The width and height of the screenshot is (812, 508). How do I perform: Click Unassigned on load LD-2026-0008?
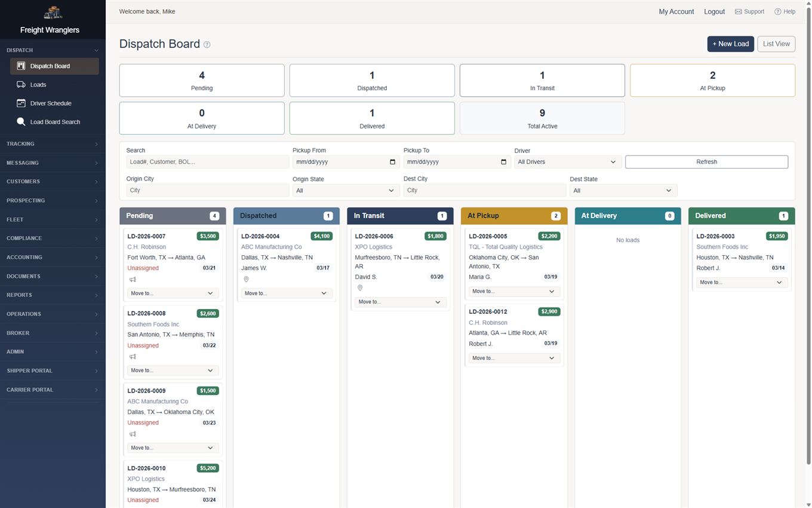click(x=143, y=345)
